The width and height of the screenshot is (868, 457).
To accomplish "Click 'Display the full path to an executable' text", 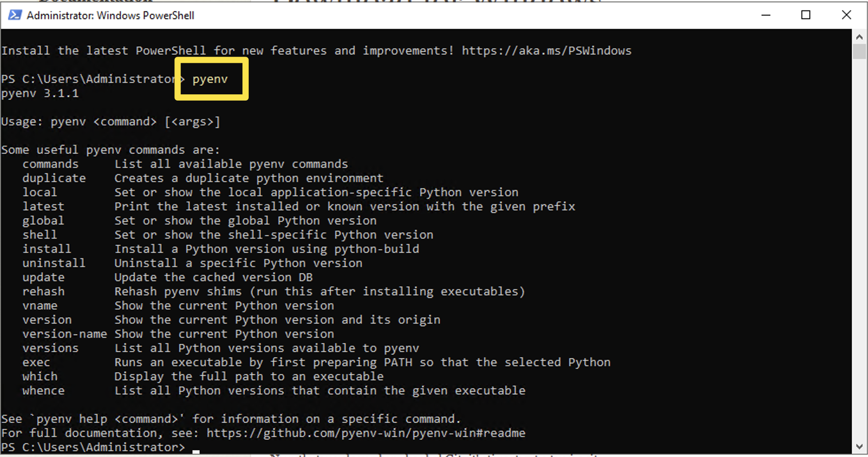I will click(x=249, y=376).
